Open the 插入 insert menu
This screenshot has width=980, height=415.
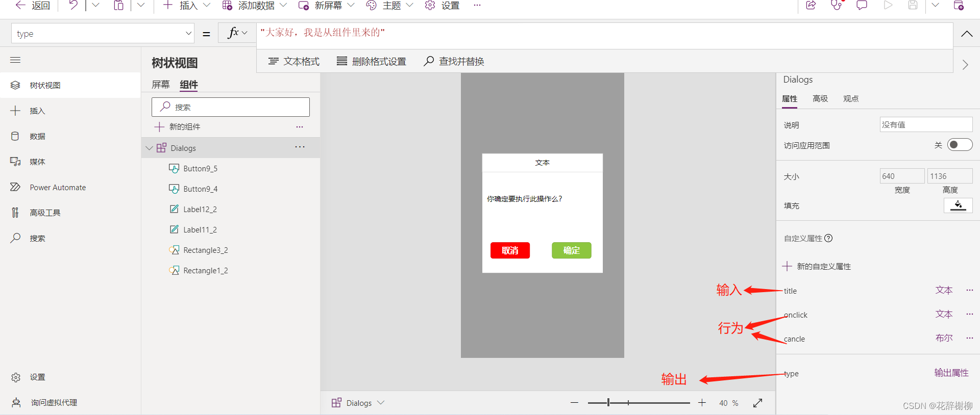[186, 5]
